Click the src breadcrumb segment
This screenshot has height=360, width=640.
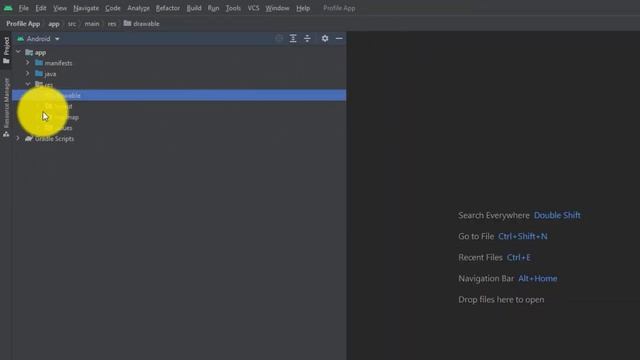click(72, 24)
